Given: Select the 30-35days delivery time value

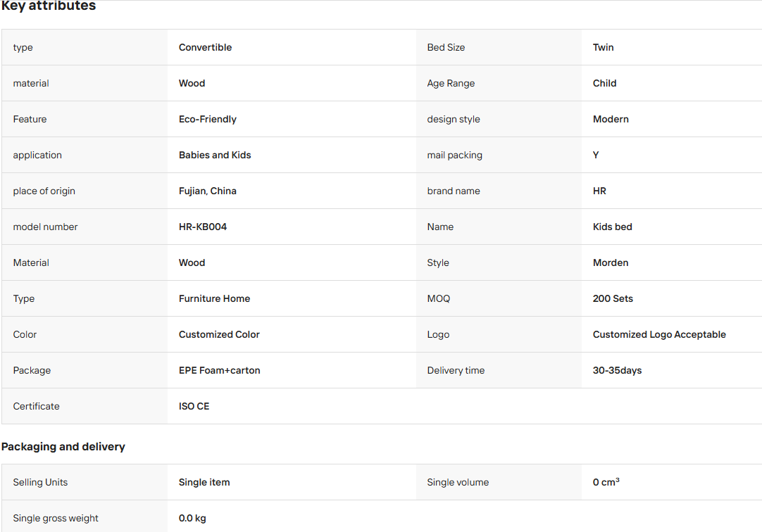Looking at the screenshot, I should (617, 370).
